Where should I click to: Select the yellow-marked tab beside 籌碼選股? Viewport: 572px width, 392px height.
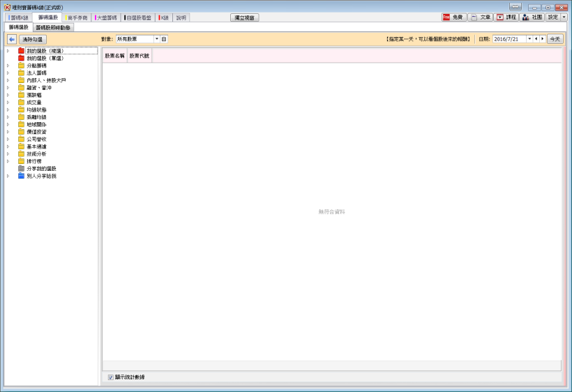(77, 17)
